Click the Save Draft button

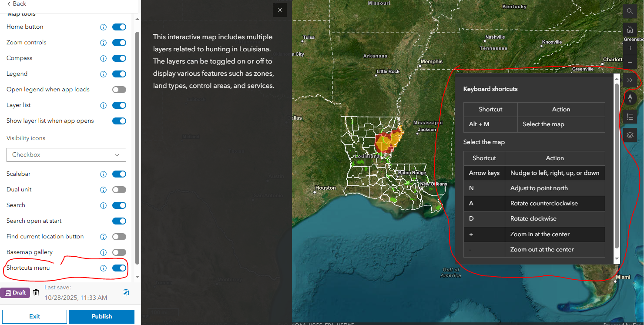[15, 292]
